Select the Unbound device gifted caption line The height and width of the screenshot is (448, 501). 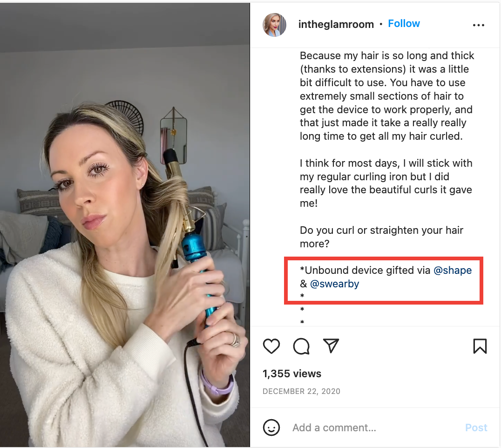[386, 277]
